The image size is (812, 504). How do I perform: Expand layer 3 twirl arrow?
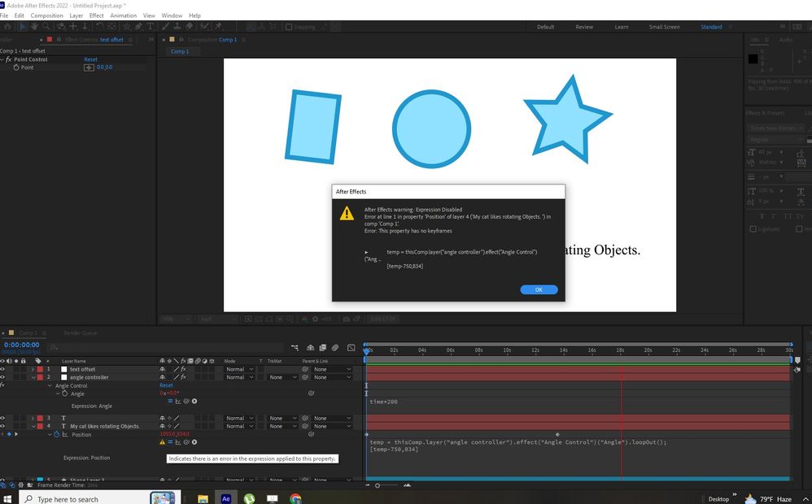[33, 418]
